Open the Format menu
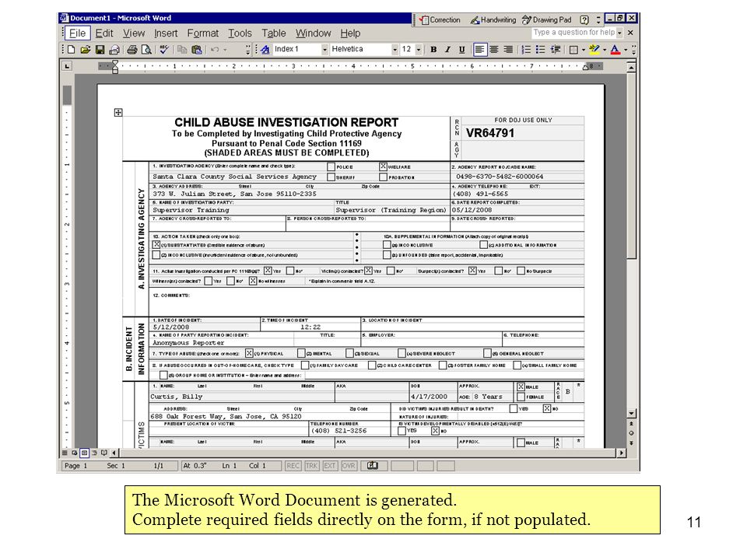Image resolution: width=747 pixels, height=560 pixels. [x=203, y=33]
